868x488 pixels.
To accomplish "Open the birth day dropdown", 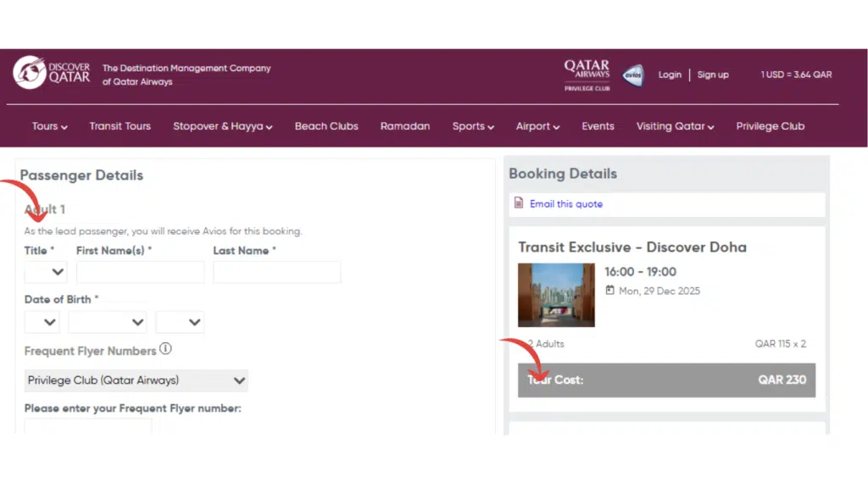I will pos(42,322).
